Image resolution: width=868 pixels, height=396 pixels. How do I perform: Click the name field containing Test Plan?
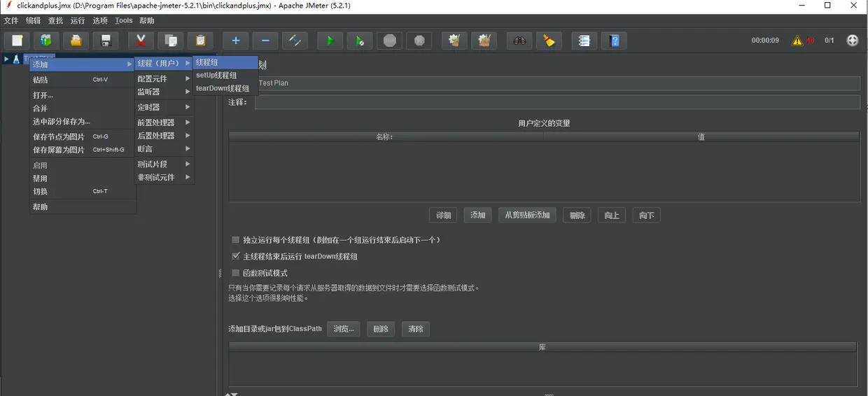click(557, 83)
